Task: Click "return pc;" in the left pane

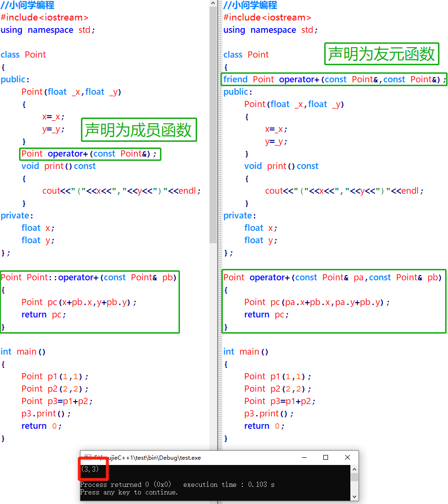Action: [43, 315]
